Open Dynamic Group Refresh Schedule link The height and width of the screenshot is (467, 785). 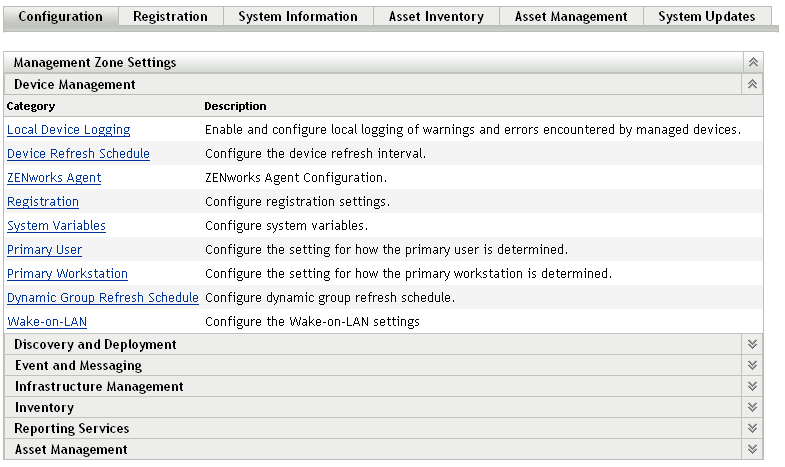coord(103,298)
